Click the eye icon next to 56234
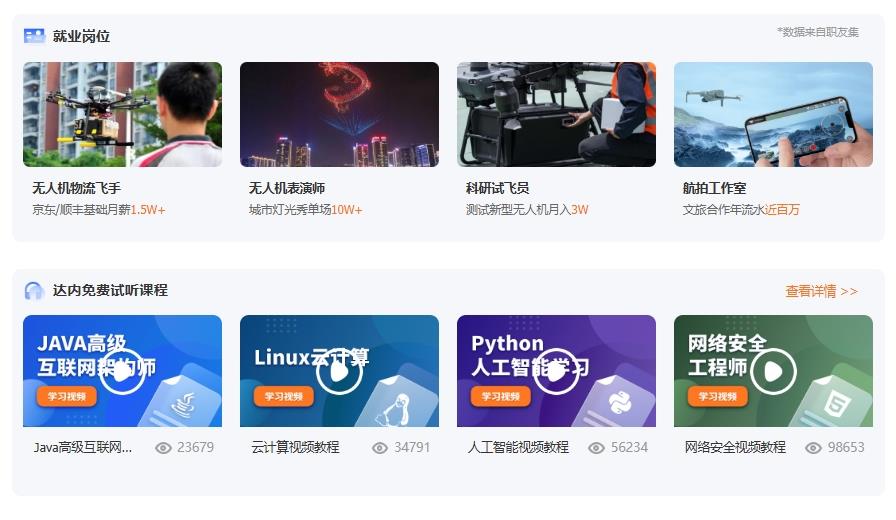Image resolution: width=896 pixels, height=520 pixels. (x=597, y=448)
